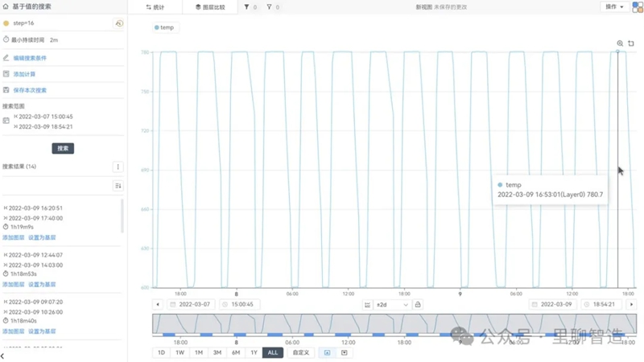Toggle the temp series legend
The height and width of the screenshot is (362, 644).
tap(163, 27)
